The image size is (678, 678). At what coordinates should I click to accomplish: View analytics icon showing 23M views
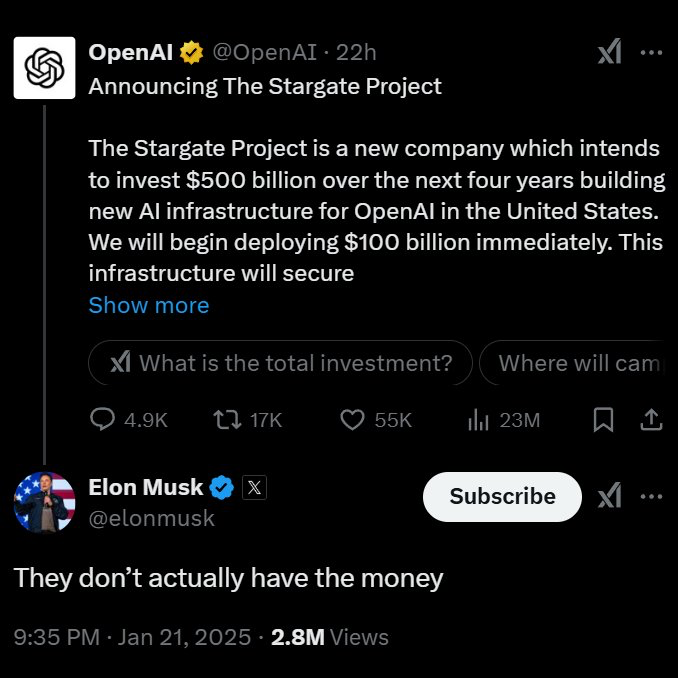[x=478, y=420]
